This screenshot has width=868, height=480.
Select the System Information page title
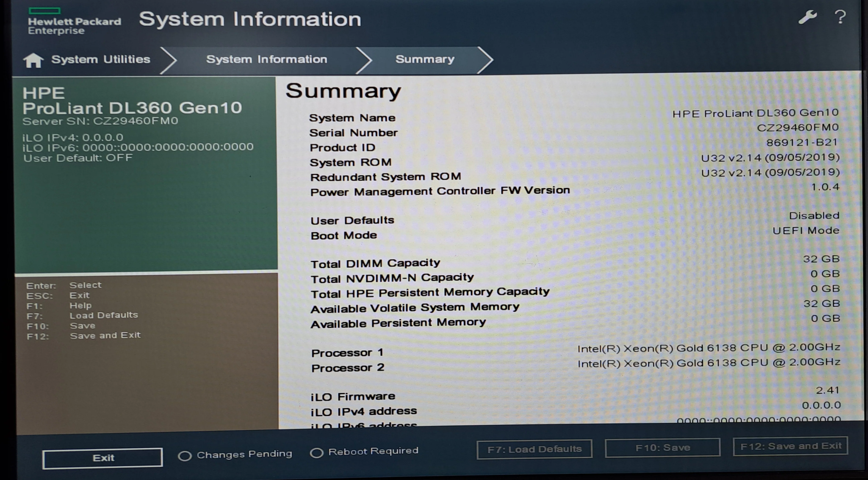pyautogui.click(x=250, y=19)
